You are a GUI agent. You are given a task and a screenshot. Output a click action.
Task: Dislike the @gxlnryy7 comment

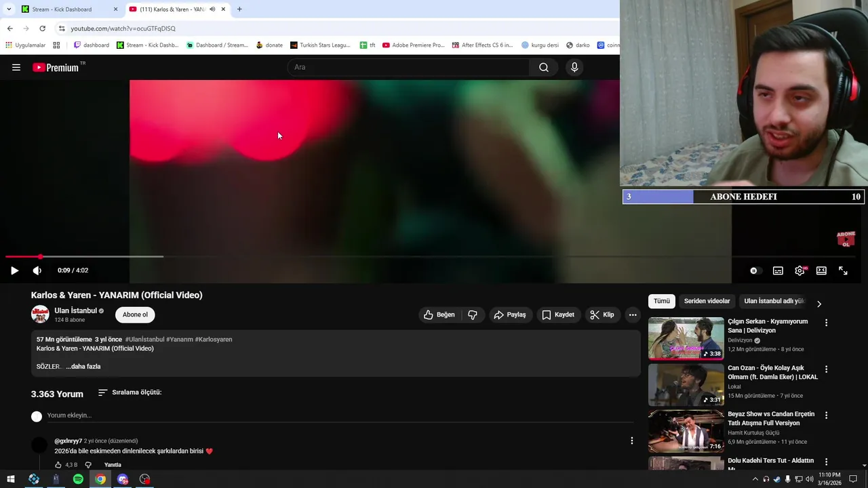[88, 465]
